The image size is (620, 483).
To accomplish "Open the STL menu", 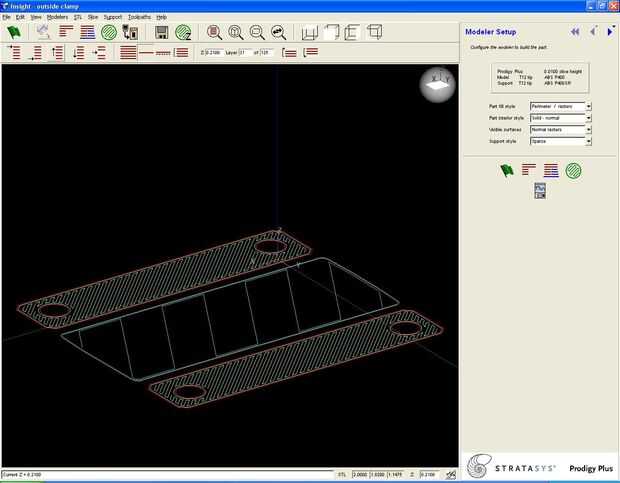I will click(x=78, y=17).
